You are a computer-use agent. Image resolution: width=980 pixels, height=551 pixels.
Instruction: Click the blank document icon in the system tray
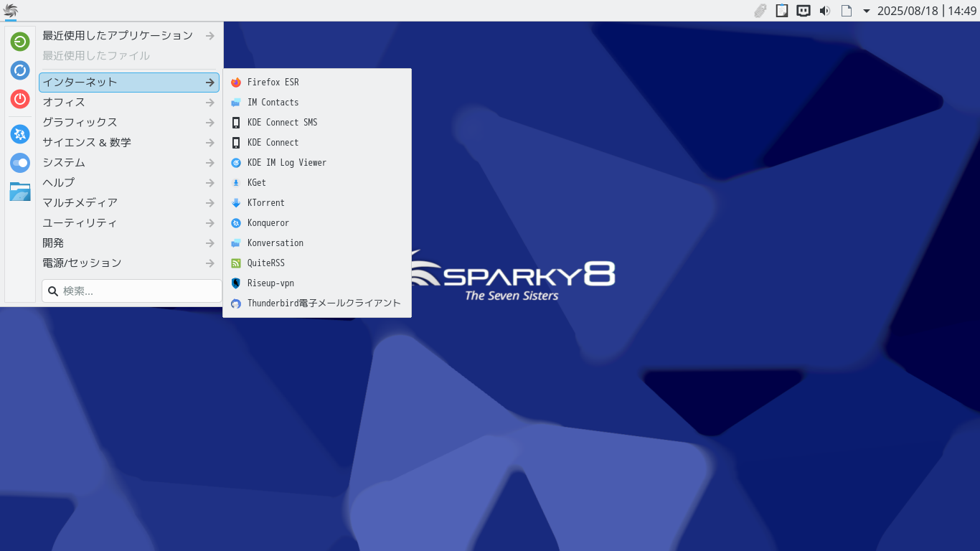[x=847, y=11]
